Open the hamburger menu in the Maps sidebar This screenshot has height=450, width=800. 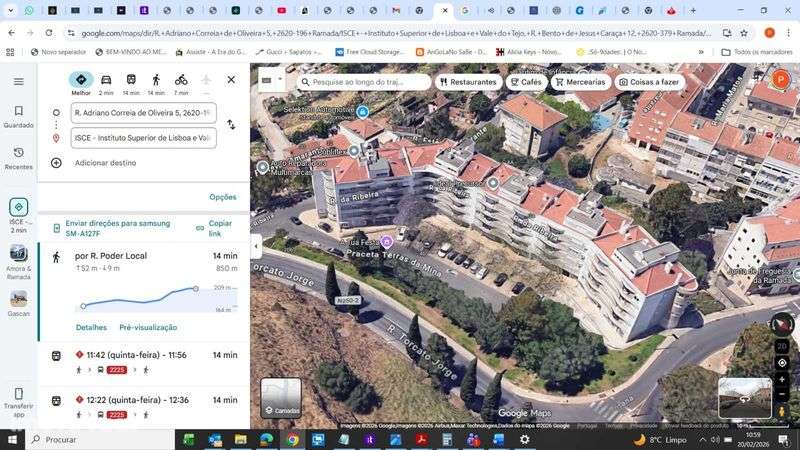point(19,82)
